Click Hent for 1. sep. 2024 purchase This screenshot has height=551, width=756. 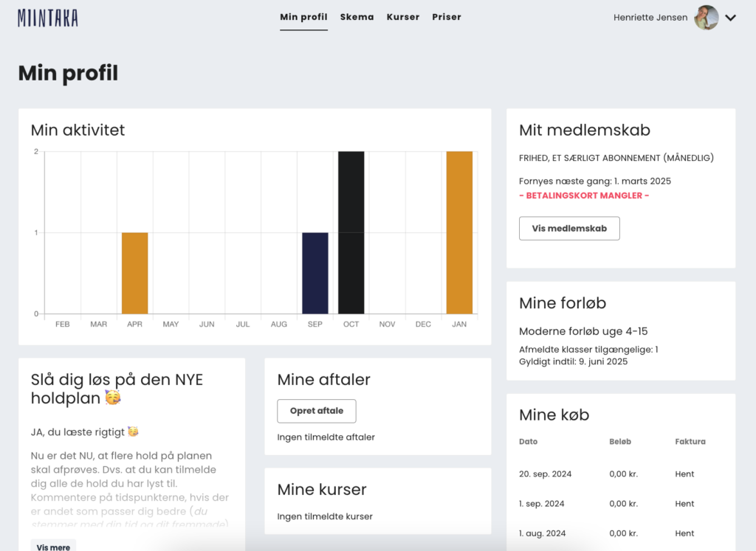tap(684, 504)
